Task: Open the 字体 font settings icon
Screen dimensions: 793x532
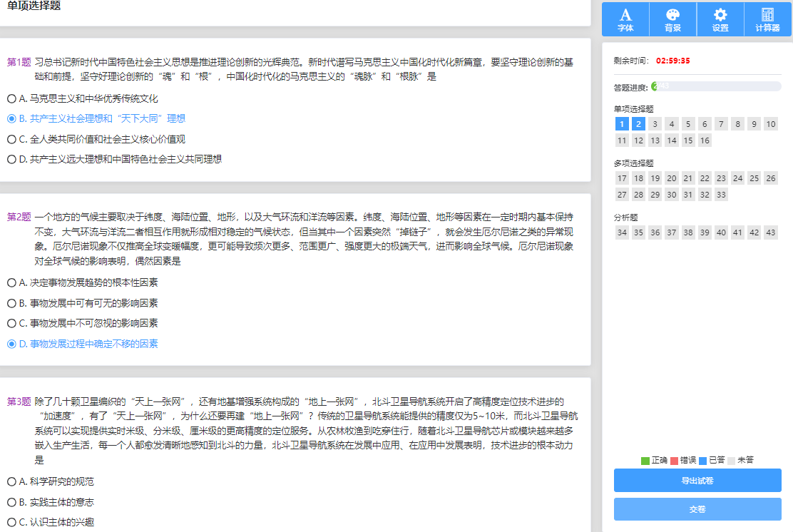Action: tap(625, 19)
